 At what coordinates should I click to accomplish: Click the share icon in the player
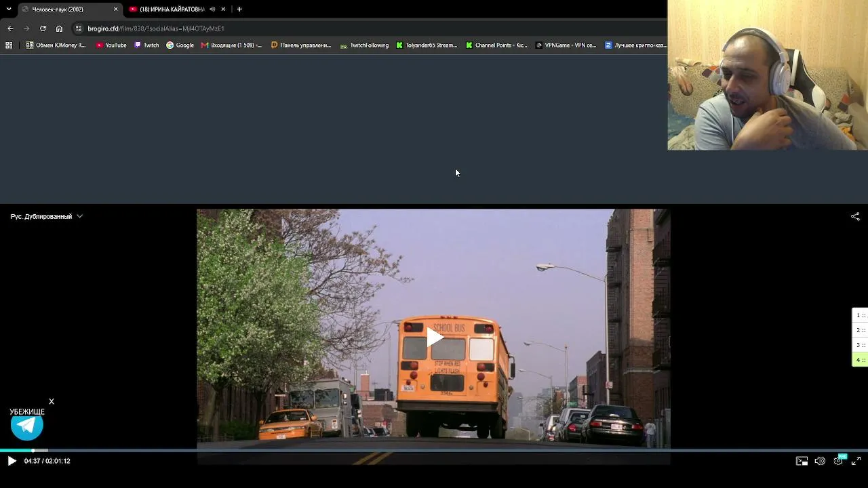(x=855, y=216)
